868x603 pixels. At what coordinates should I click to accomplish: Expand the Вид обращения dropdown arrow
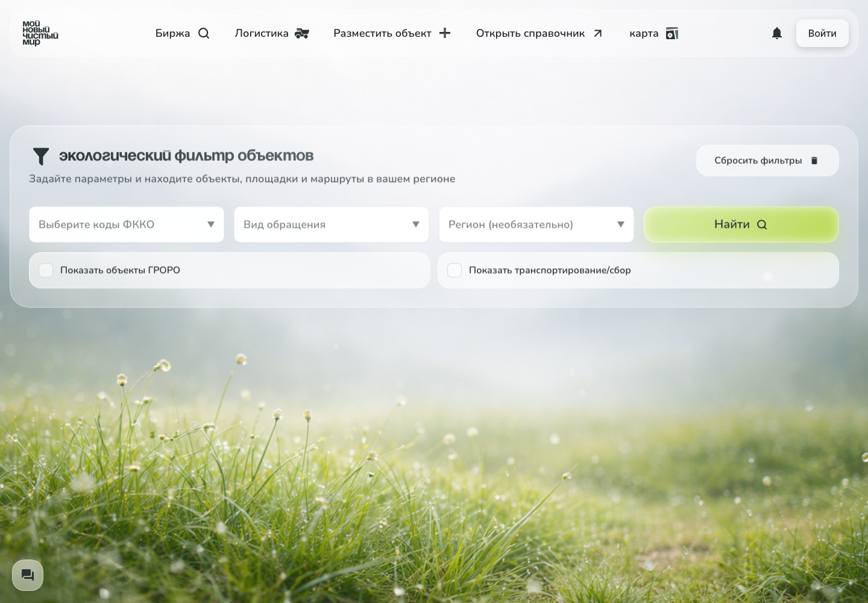pyautogui.click(x=416, y=224)
